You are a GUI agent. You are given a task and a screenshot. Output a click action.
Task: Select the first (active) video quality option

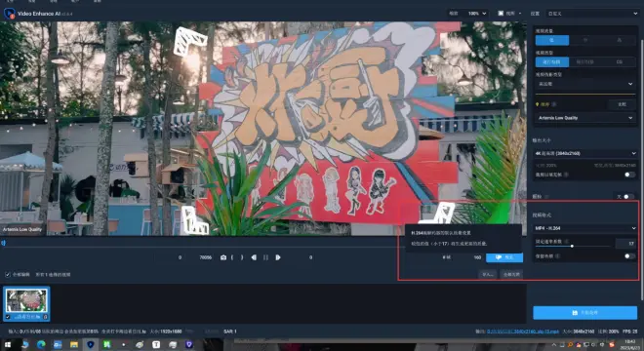552,40
